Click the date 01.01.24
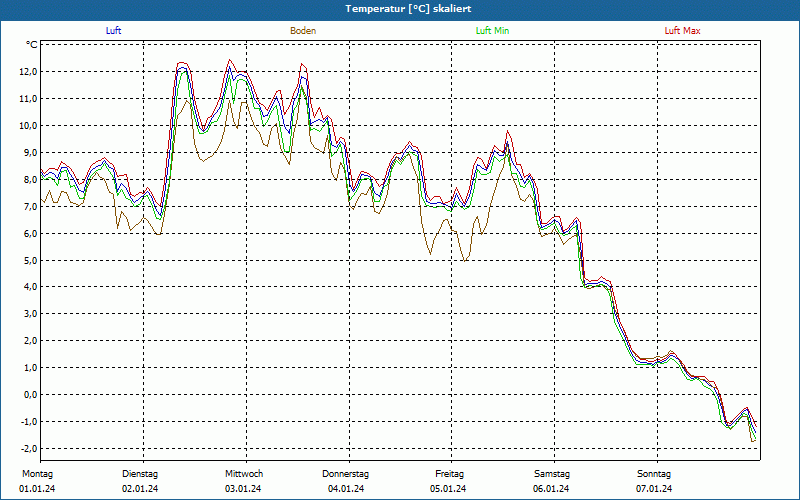 pyautogui.click(x=37, y=489)
